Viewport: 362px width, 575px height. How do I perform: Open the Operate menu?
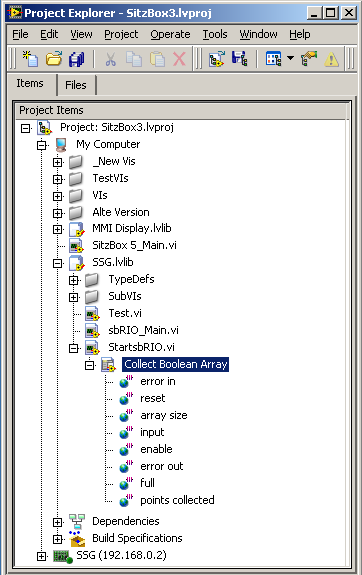(x=170, y=34)
